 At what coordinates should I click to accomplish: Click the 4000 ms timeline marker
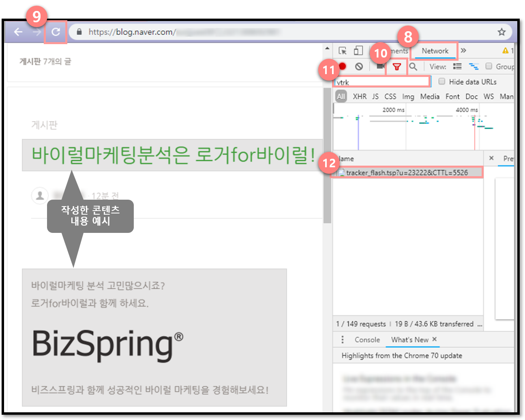[467, 110]
